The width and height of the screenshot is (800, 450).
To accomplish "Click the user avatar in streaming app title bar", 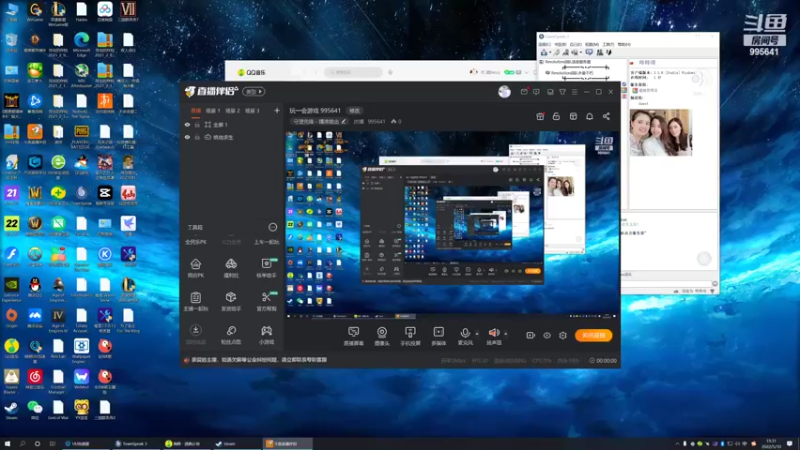I will [x=504, y=92].
